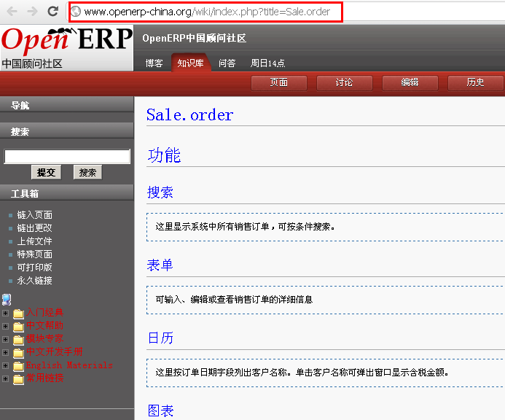Viewport: 505px width, 420px height.
Task: Click the folder icon beside 中文帮助
Action: pyautogui.click(x=18, y=327)
